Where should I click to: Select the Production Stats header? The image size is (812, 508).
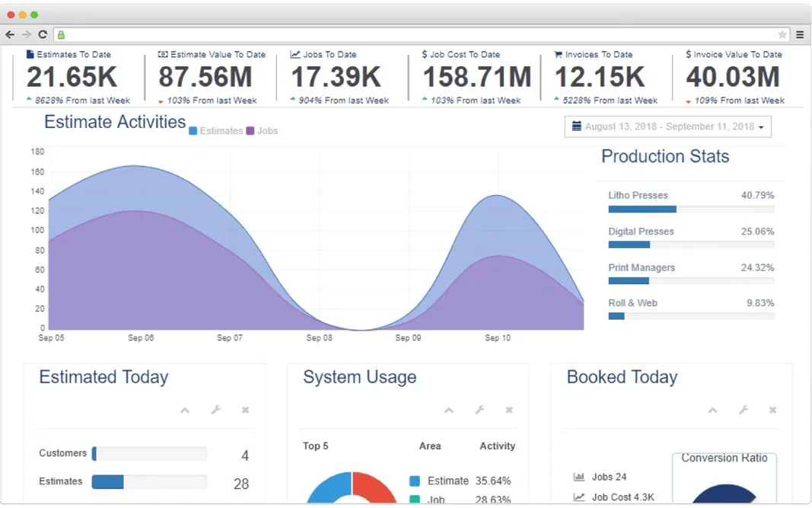pos(664,156)
